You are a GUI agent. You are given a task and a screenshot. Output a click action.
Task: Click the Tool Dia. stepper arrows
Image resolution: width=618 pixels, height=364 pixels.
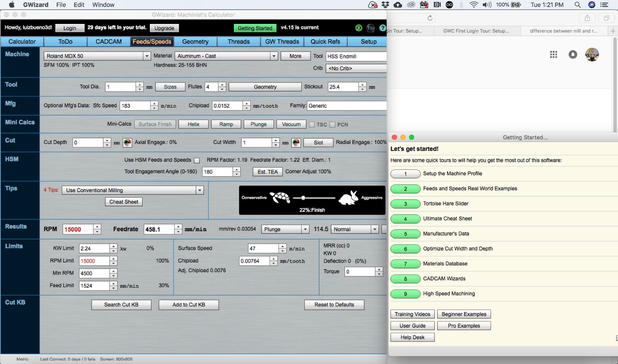(x=139, y=87)
